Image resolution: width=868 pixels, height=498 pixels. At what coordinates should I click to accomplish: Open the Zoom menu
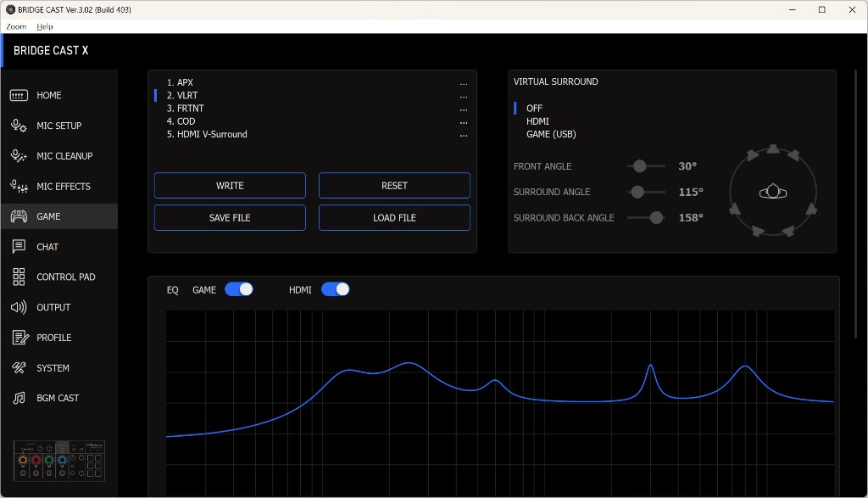(x=16, y=26)
